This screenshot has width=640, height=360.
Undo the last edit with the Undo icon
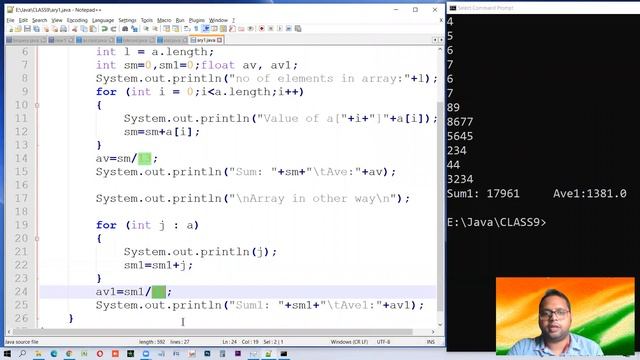(104, 29)
